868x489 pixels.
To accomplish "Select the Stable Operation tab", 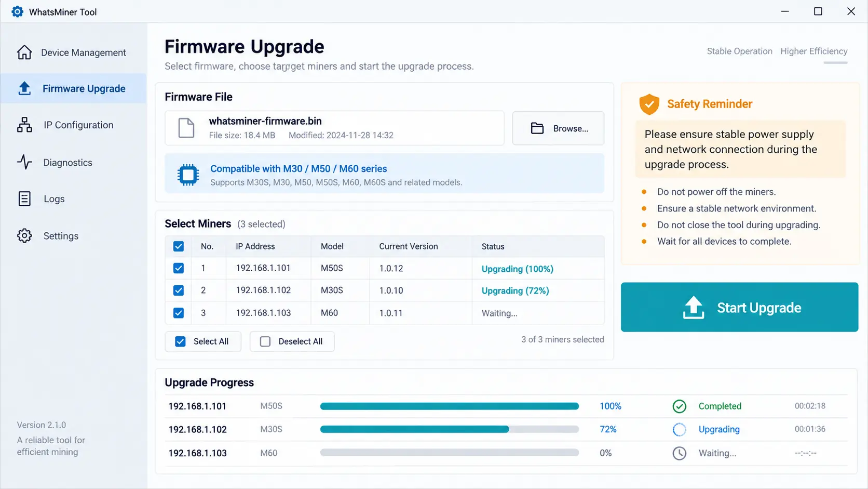I will pyautogui.click(x=739, y=51).
